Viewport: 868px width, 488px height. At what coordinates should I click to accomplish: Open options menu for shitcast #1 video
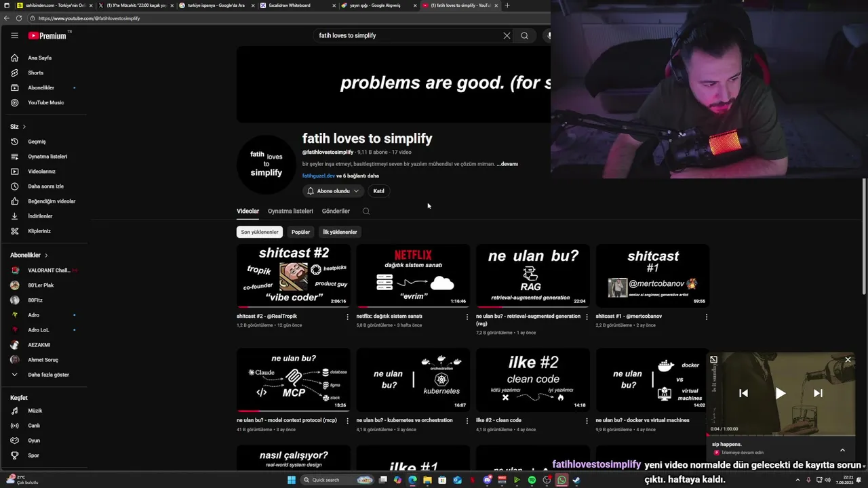coord(706,317)
